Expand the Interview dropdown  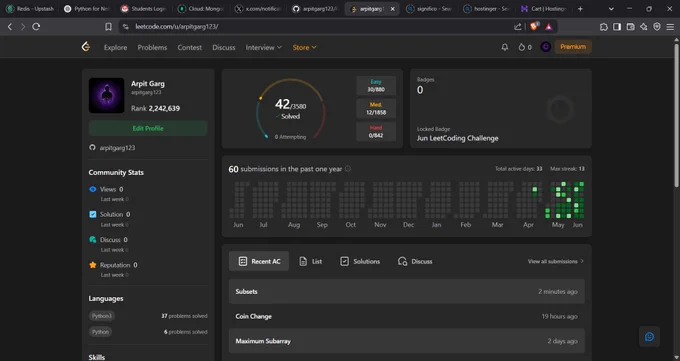(264, 47)
